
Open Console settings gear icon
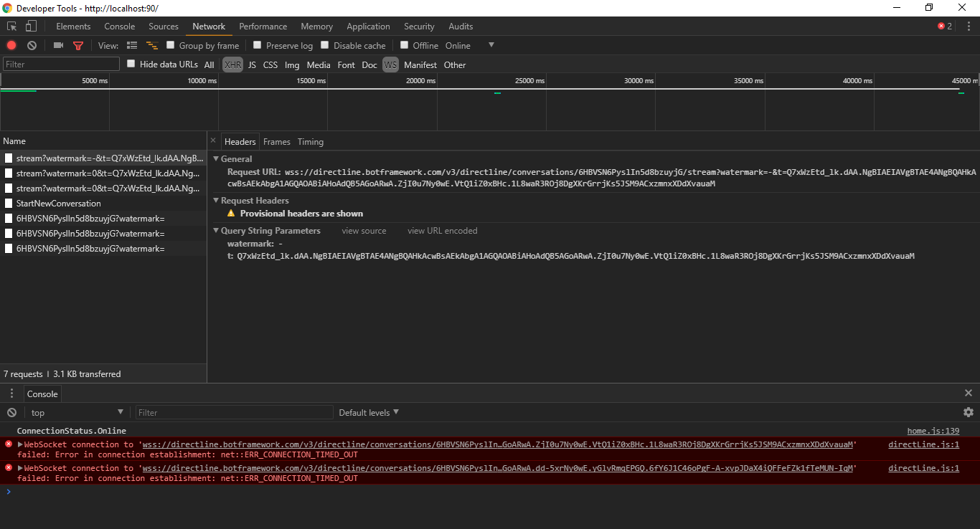969,412
